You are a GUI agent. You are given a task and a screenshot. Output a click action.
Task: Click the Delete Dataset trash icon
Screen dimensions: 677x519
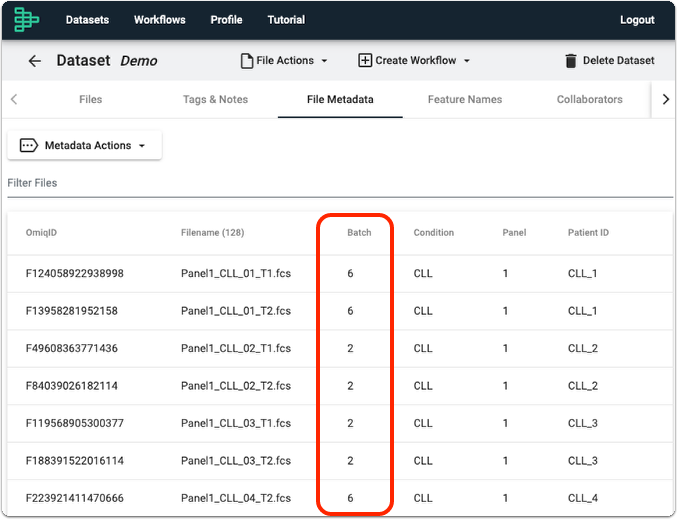click(x=571, y=61)
